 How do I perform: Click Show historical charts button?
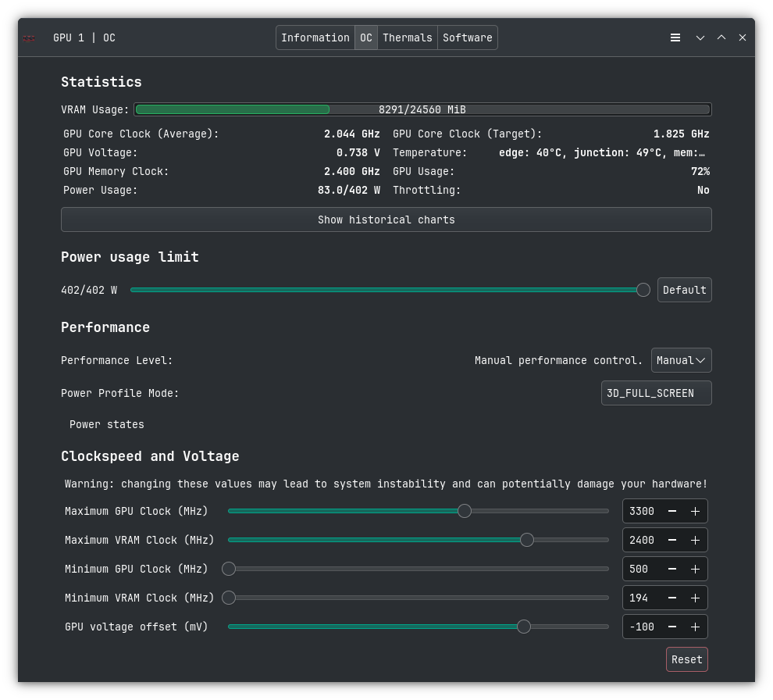click(x=386, y=220)
